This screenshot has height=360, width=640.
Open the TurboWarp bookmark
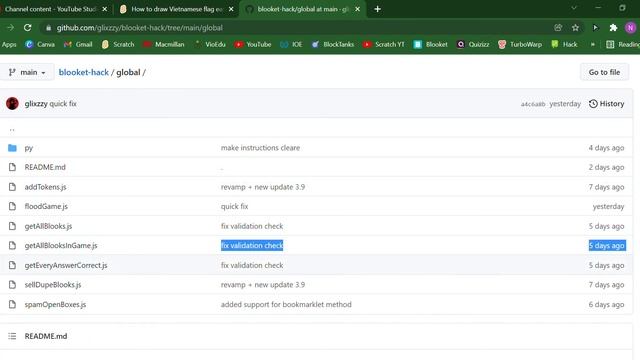[x=520, y=44]
